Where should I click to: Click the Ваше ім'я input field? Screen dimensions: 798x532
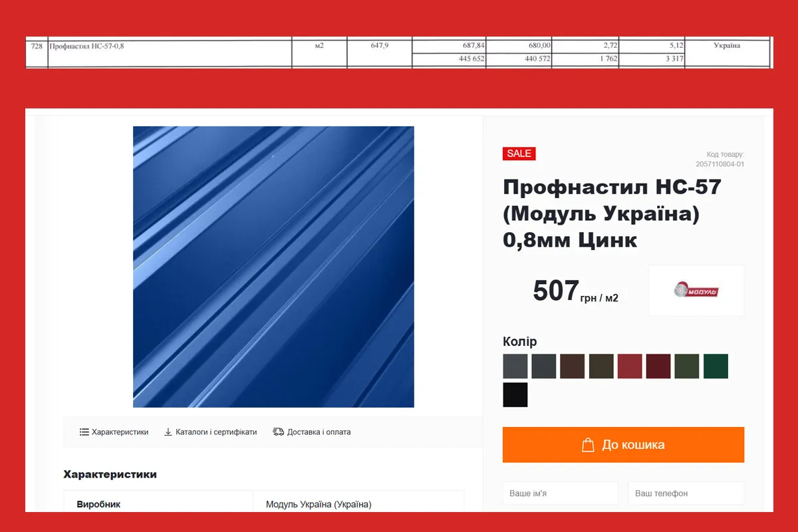coord(561,493)
